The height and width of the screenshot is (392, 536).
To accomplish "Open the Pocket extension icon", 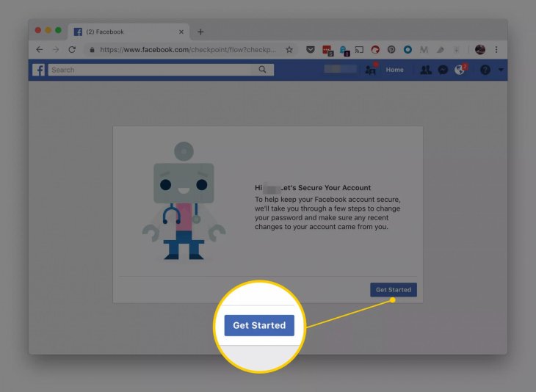I will point(311,50).
